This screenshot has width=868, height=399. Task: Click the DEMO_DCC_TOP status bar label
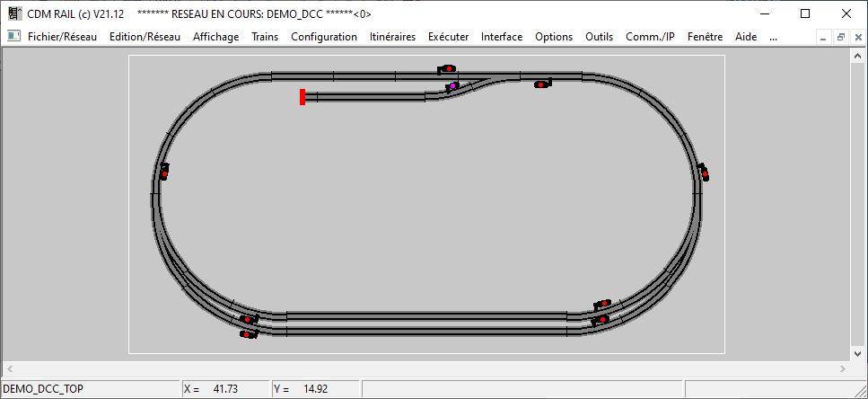click(x=43, y=389)
